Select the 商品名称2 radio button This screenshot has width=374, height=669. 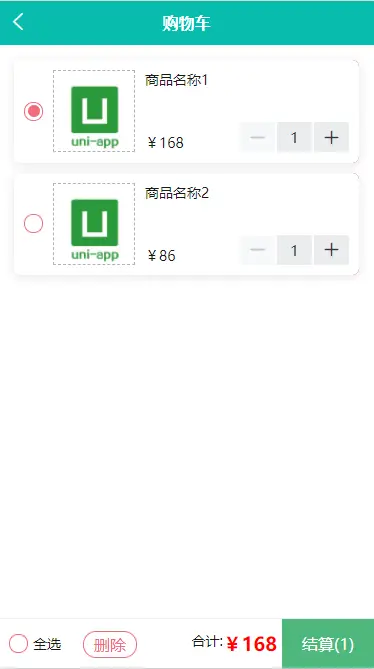33,224
